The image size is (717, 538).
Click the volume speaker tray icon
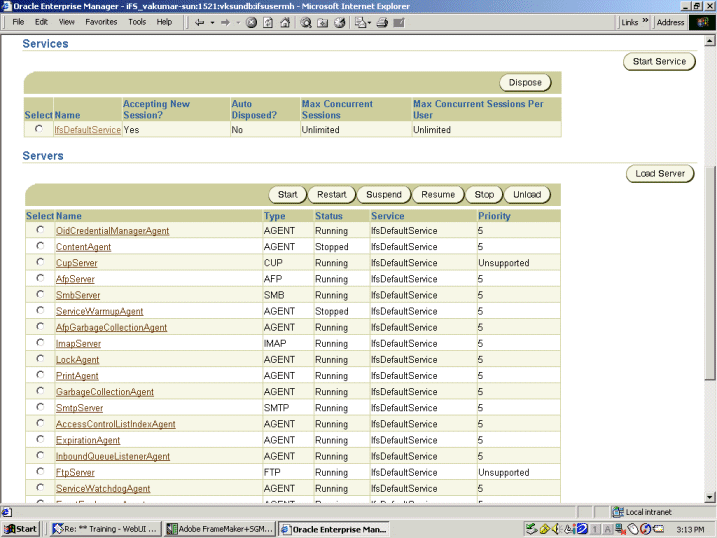[x=556, y=529]
